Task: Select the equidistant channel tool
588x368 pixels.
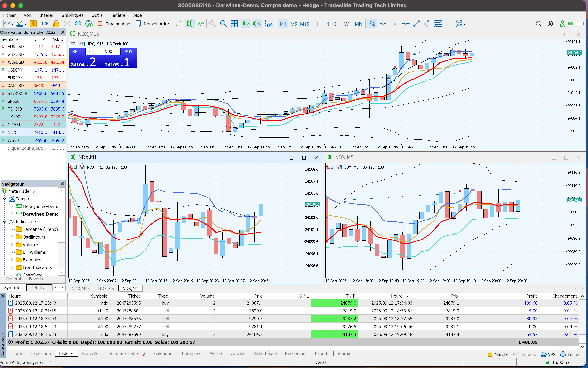Action: pos(427,24)
